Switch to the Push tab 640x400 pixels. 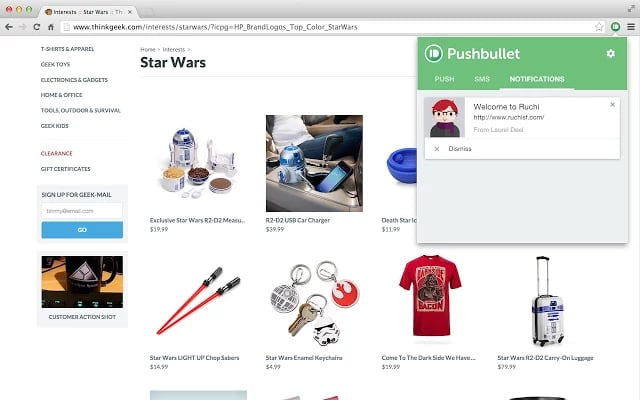(x=444, y=79)
